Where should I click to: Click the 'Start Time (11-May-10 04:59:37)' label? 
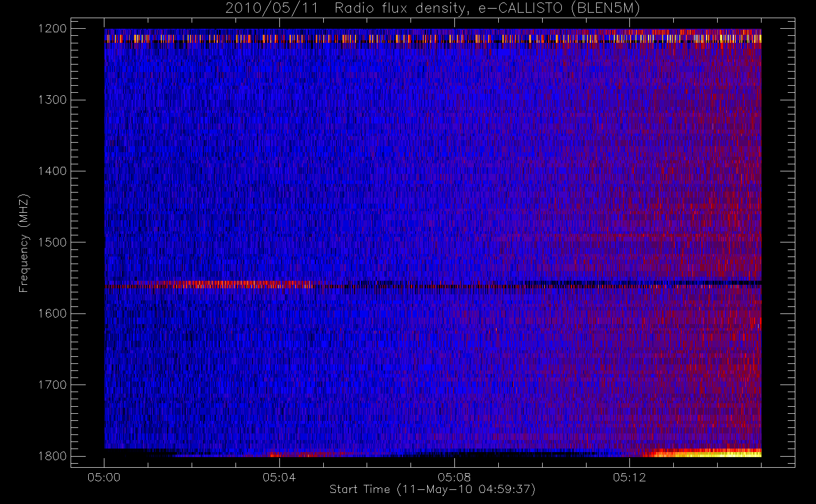click(x=432, y=489)
